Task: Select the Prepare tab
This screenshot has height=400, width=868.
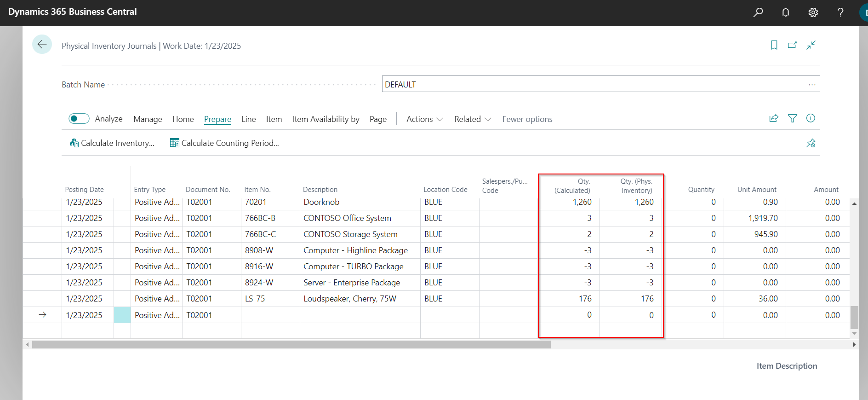Action: (x=217, y=119)
